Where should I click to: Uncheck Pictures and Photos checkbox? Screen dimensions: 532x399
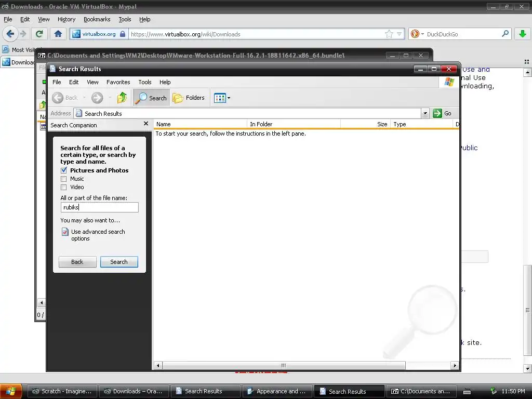64,170
